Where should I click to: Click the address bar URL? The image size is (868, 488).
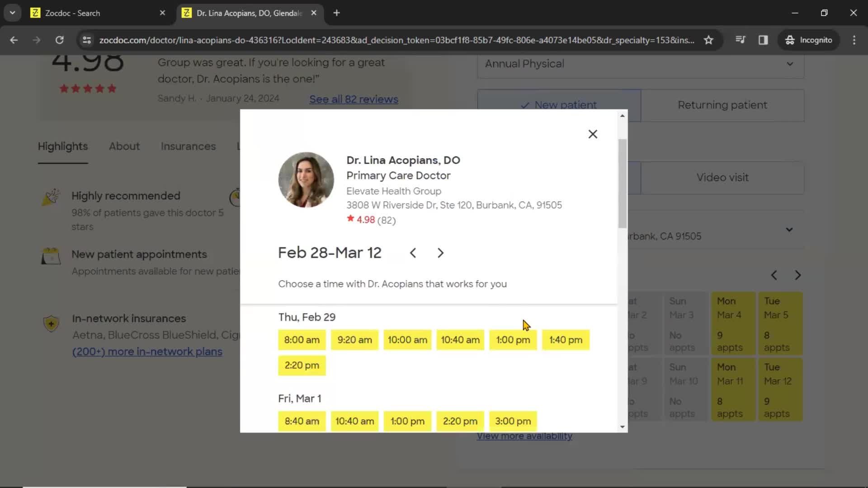point(396,40)
